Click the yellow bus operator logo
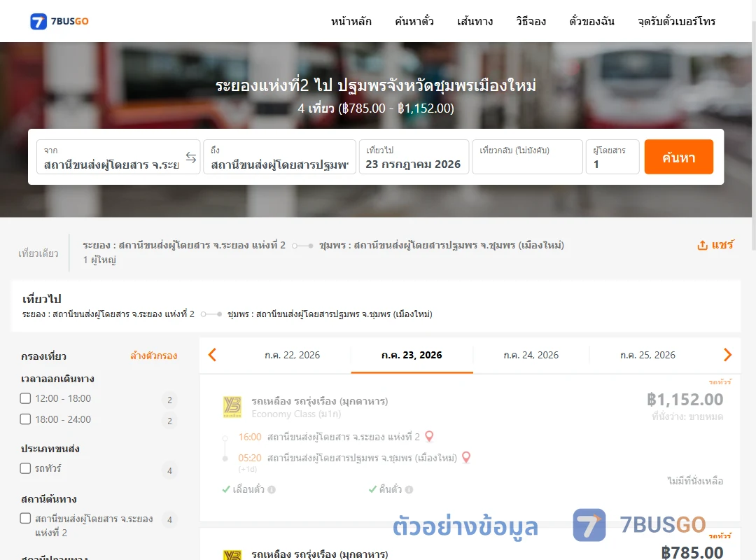756x560 pixels. coord(232,407)
